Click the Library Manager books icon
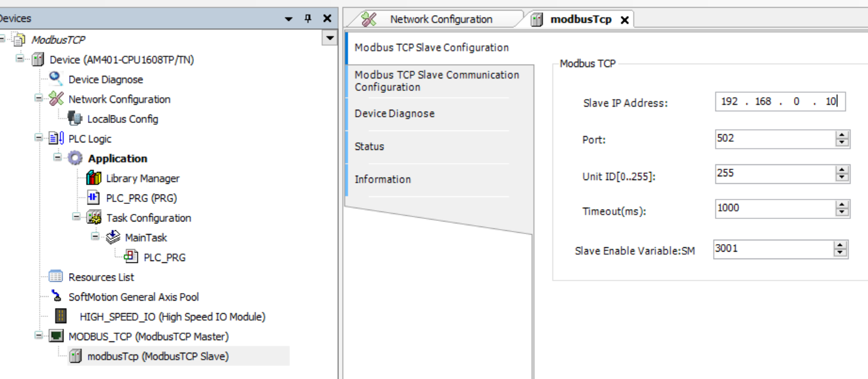The width and height of the screenshot is (868, 379). [x=94, y=178]
